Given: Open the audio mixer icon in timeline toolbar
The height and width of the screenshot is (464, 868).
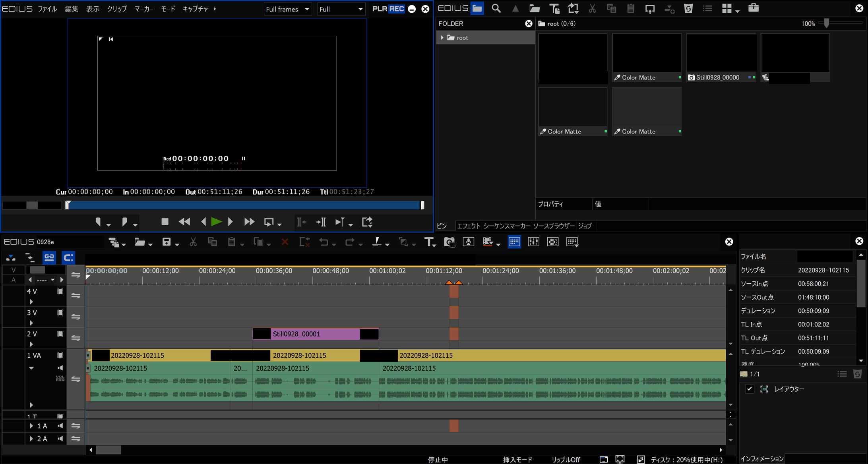Looking at the screenshot, I should (533, 242).
